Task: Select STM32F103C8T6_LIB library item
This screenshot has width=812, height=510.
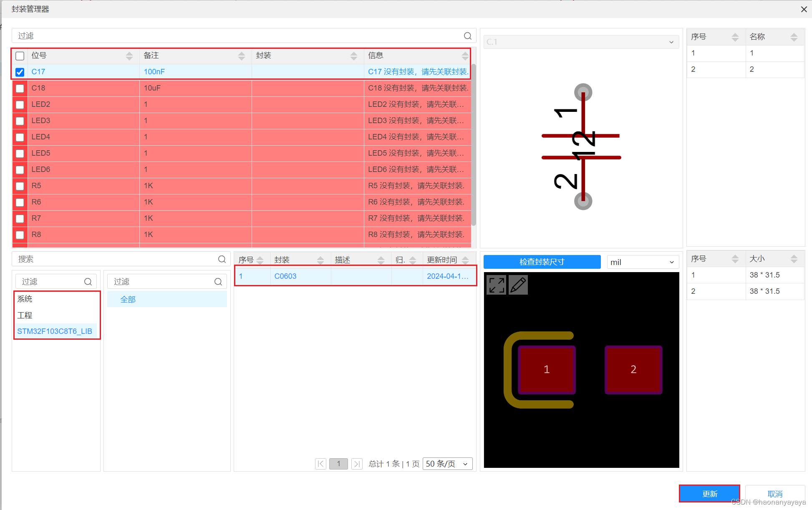Action: click(x=55, y=331)
